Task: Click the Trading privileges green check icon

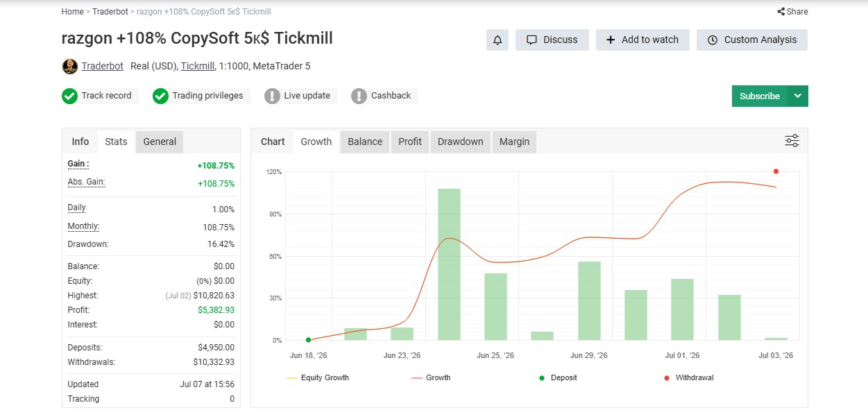Action: (x=160, y=96)
